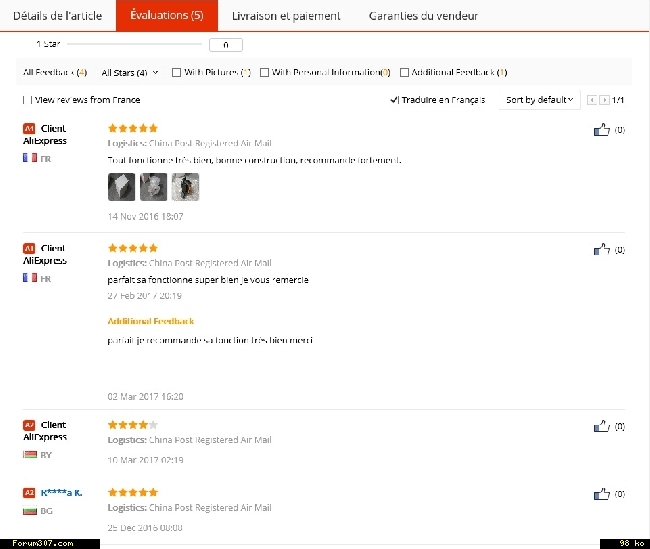Click the 1 Star rating bar
Image resolution: width=650 pixels, height=549 pixels.
(x=134, y=44)
